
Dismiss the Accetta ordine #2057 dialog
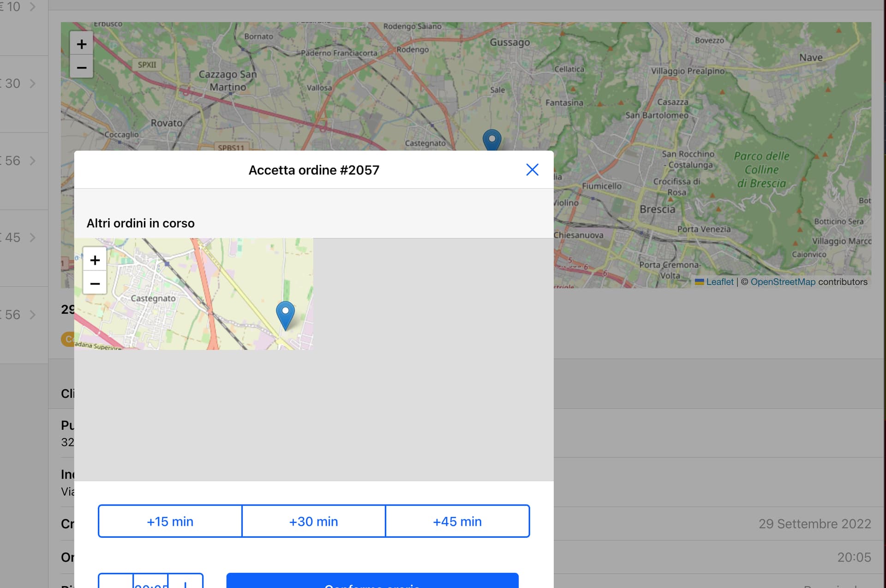point(532,170)
